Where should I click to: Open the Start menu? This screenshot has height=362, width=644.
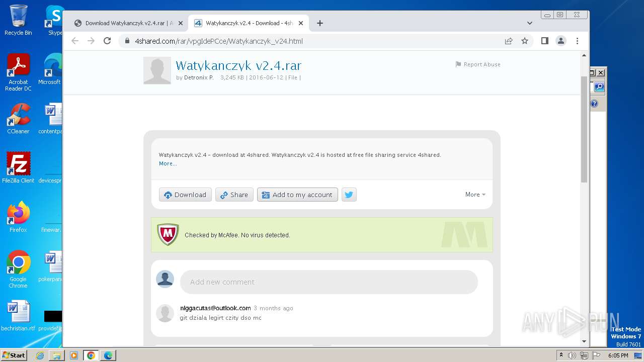(x=14, y=355)
